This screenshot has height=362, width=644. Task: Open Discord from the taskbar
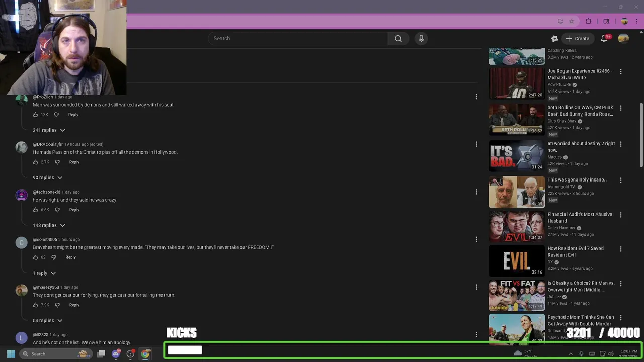tap(116, 354)
